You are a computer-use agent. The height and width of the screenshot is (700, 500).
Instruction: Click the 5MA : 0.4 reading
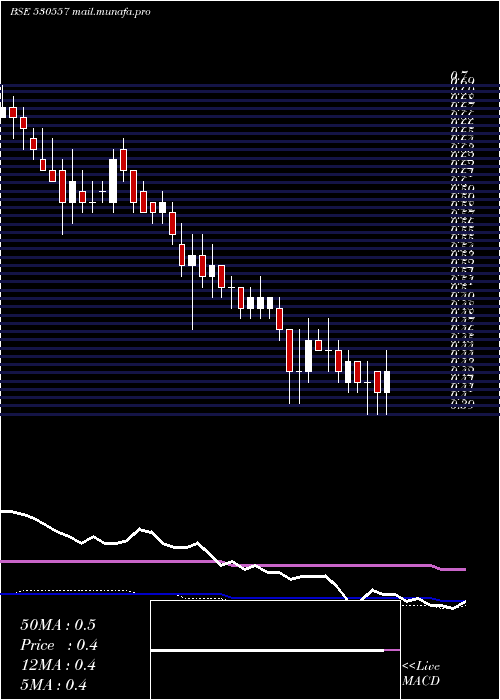(54, 685)
